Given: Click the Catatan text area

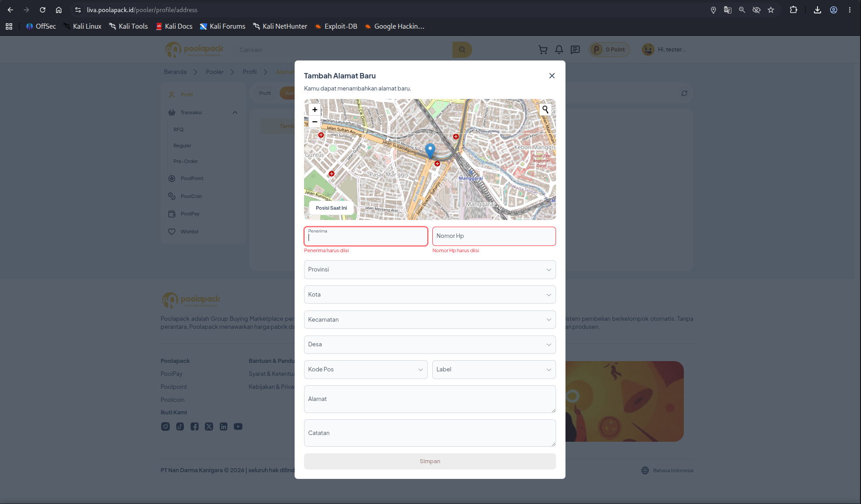Looking at the screenshot, I should click(430, 433).
